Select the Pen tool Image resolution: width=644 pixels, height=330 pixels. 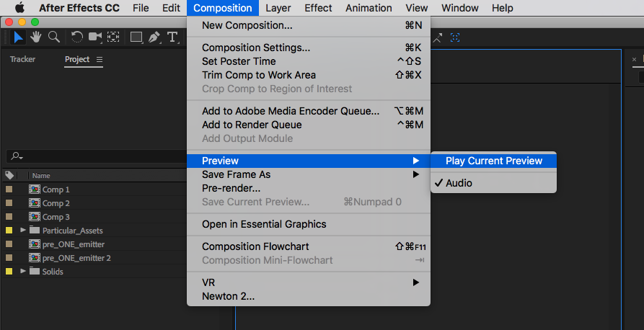click(154, 37)
